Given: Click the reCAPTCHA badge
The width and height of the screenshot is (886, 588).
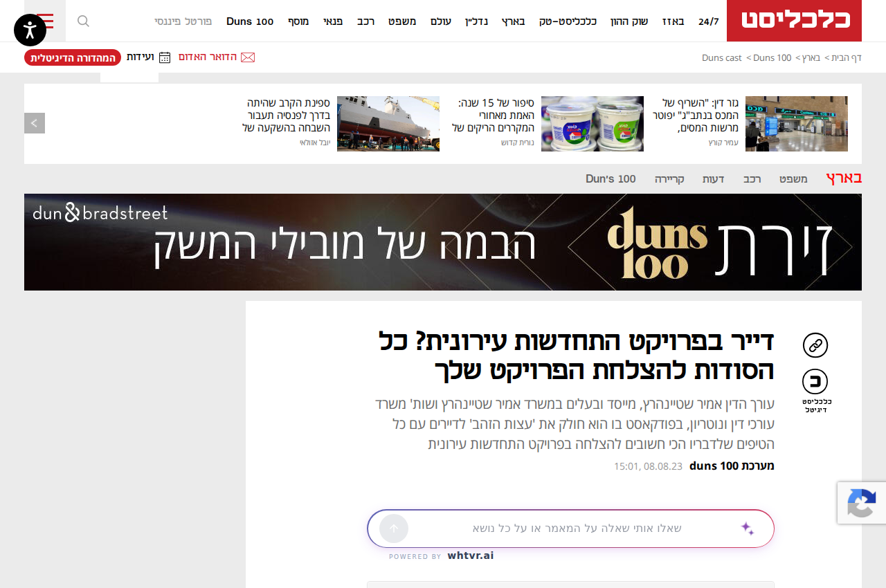Looking at the screenshot, I should click(862, 503).
